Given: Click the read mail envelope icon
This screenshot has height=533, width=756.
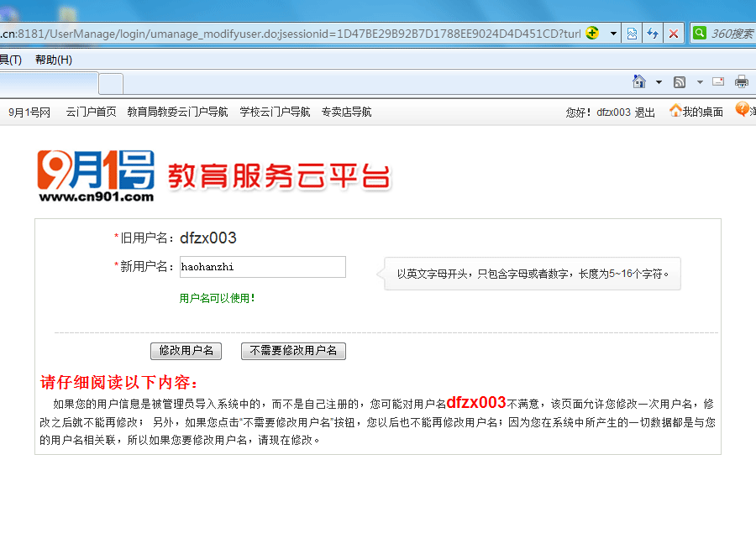Looking at the screenshot, I should tap(718, 81).
